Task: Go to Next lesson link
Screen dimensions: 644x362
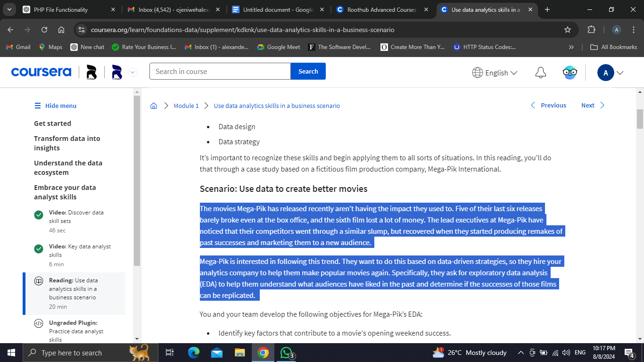Action: tap(593, 105)
